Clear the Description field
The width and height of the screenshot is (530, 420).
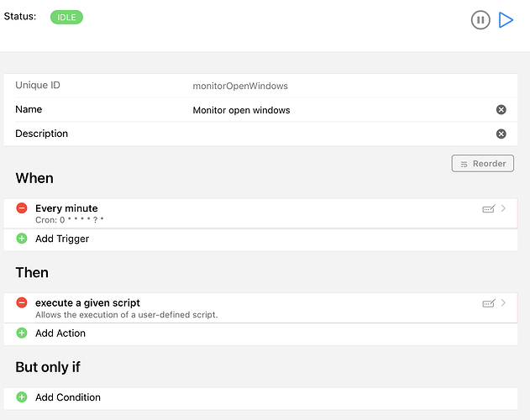[501, 134]
